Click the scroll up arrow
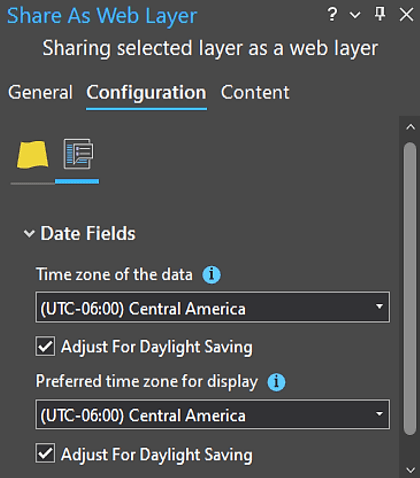This screenshot has width=420, height=478. 410,127
